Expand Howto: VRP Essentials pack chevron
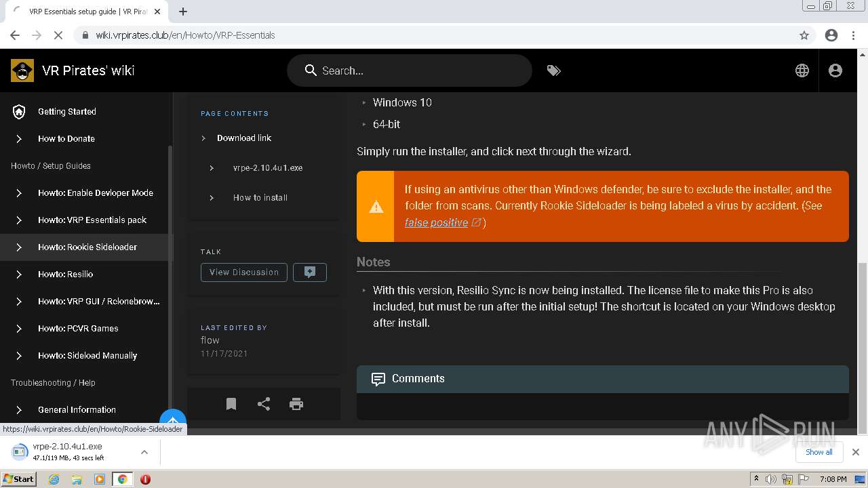The image size is (868, 488). click(x=19, y=220)
